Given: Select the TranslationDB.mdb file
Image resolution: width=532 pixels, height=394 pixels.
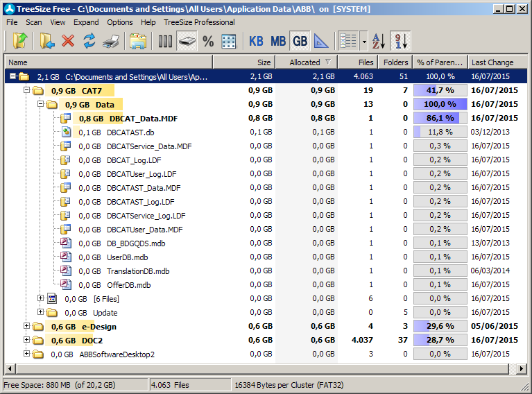Looking at the screenshot, I should click(138, 271).
